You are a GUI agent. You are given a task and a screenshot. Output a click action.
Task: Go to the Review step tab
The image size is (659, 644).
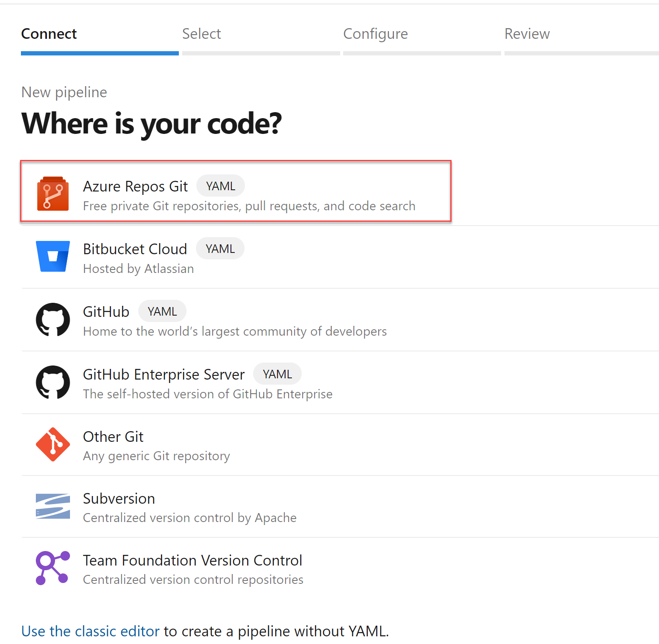coord(527,34)
